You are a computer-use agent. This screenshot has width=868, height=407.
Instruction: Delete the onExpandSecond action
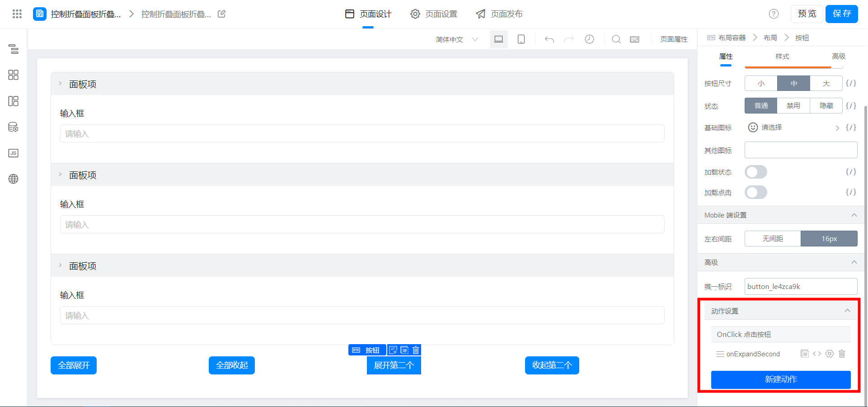pyautogui.click(x=842, y=354)
